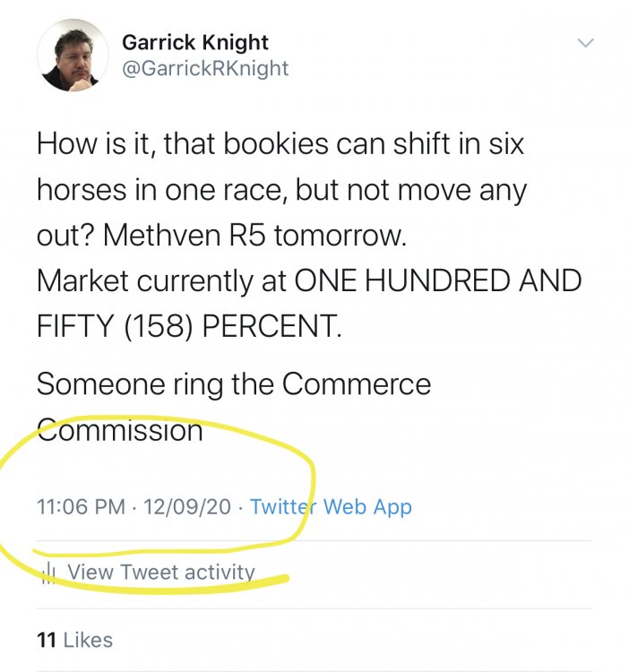Viewport: 629px width, 672px height.
Task: Open View Tweet activity
Action: click(x=161, y=572)
